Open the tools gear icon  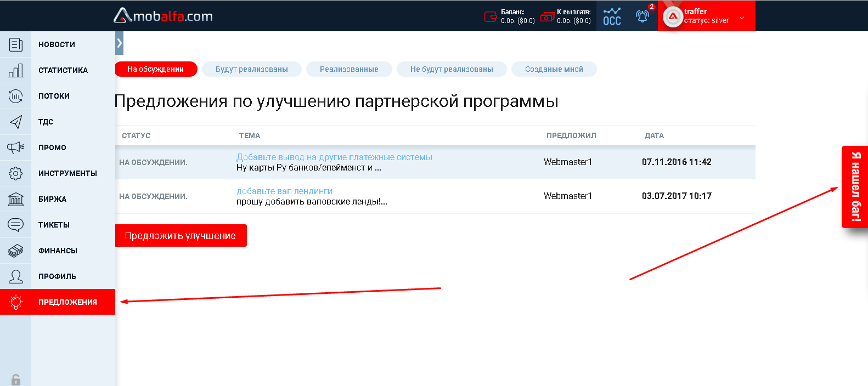point(15,173)
